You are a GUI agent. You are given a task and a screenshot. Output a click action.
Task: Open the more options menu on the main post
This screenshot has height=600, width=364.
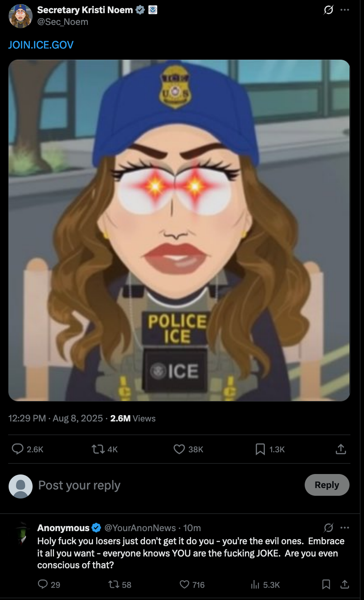345,10
